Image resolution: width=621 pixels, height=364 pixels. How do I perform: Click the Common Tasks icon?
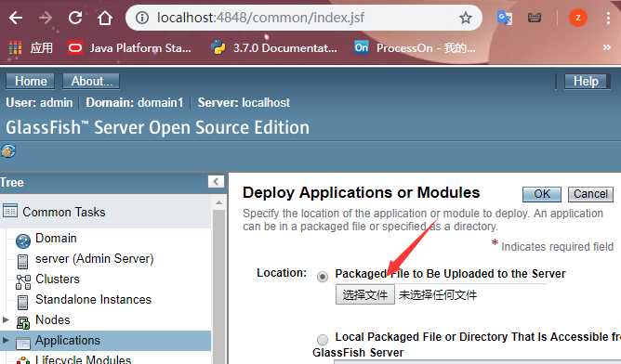click(10, 211)
